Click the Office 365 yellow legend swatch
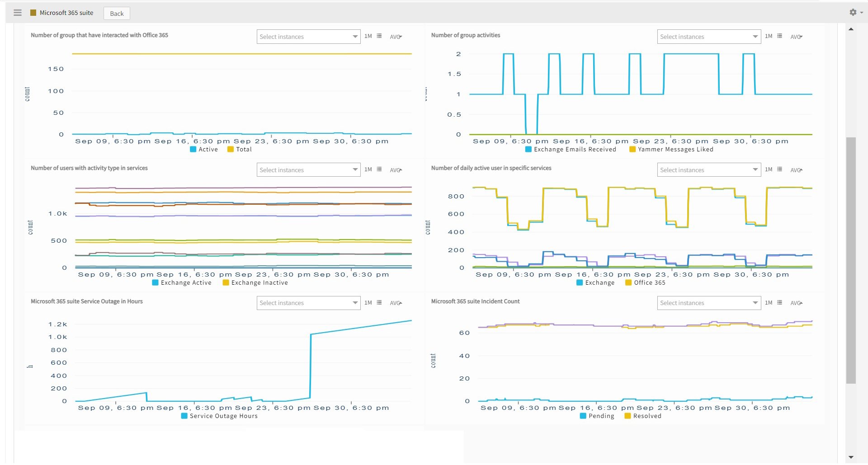This screenshot has height=465, width=868. [628, 282]
